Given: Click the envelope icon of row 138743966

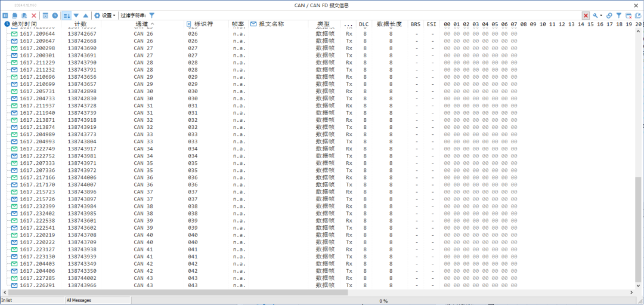Looking at the screenshot, I should 14,285.
